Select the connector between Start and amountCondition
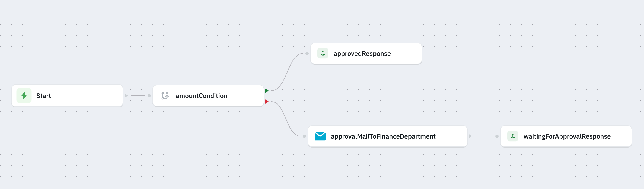 (x=138, y=96)
